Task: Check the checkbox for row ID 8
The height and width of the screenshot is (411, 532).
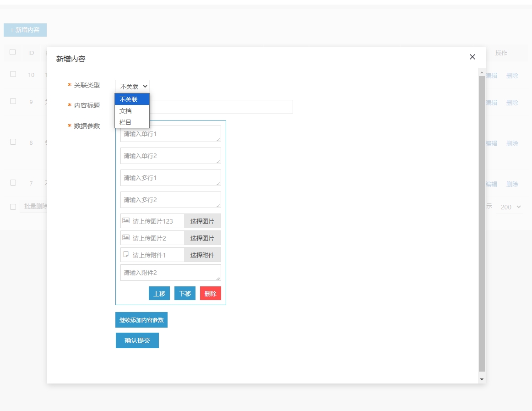Action: tap(13, 142)
